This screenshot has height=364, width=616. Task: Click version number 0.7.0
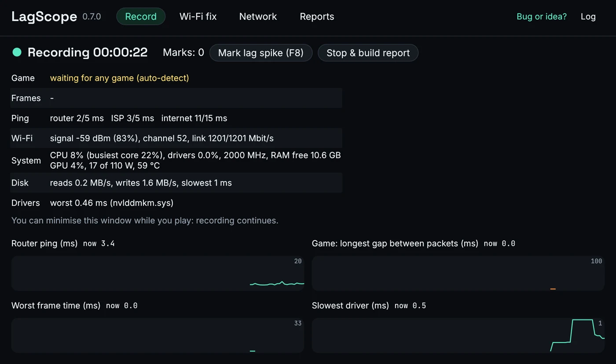click(x=92, y=17)
